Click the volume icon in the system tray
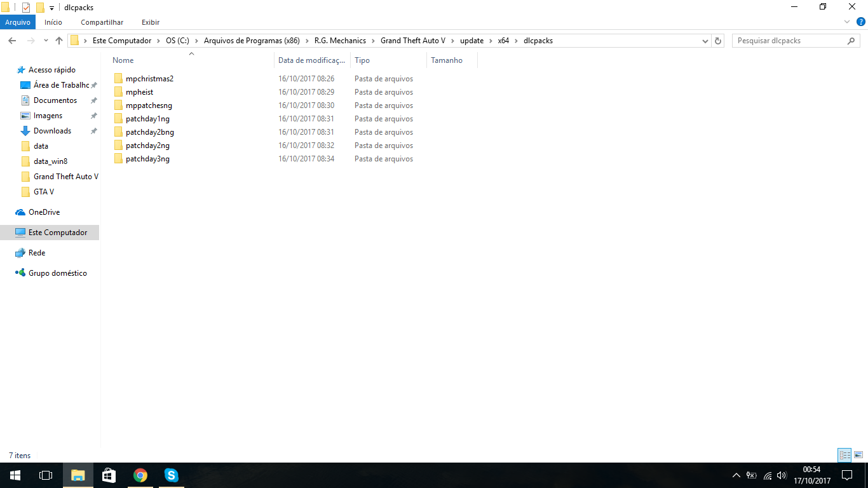The height and width of the screenshot is (488, 868). 781,475
